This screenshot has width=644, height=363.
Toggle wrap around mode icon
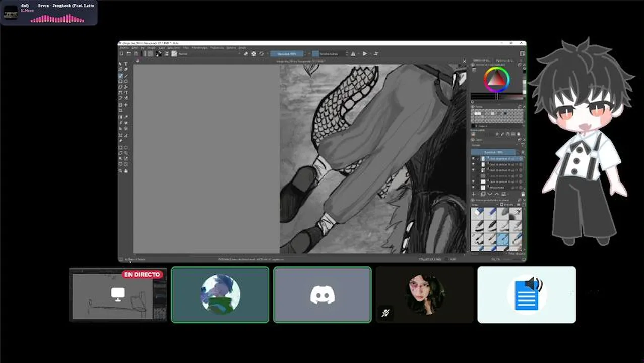tap(375, 54)
